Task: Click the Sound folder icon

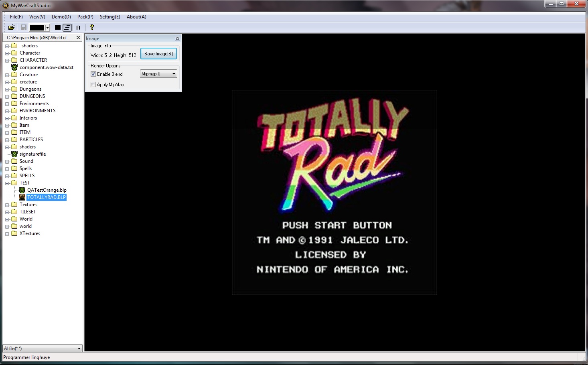Action: point(14,161)
